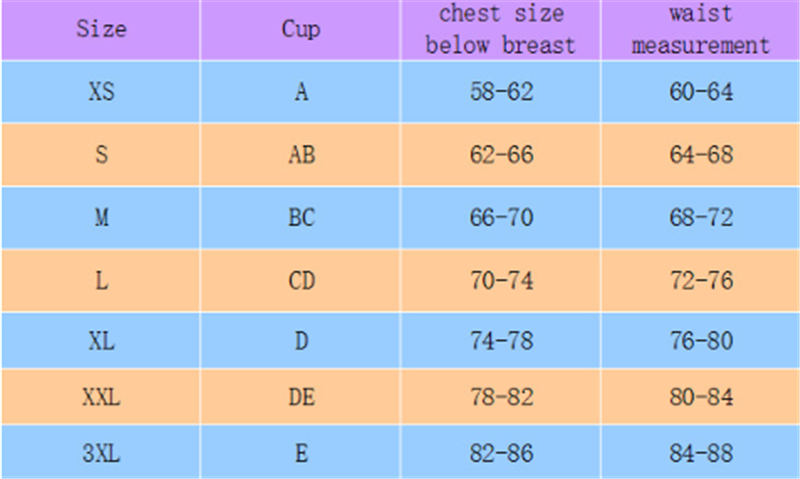Click chest size value 58-62
Screen dimensions: 800x479
pos(501,92)
